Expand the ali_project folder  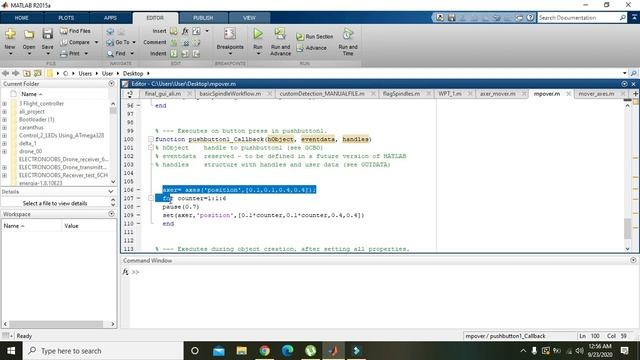(x=4, y=111)
